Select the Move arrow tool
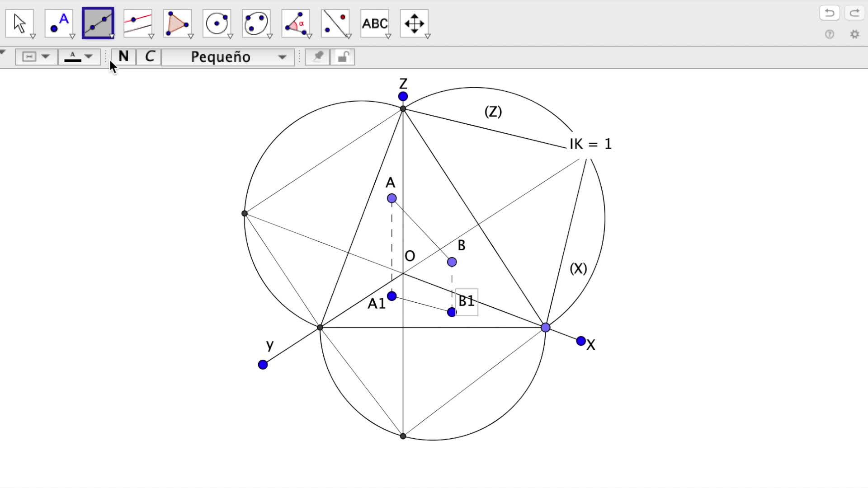 click(19, 23)
